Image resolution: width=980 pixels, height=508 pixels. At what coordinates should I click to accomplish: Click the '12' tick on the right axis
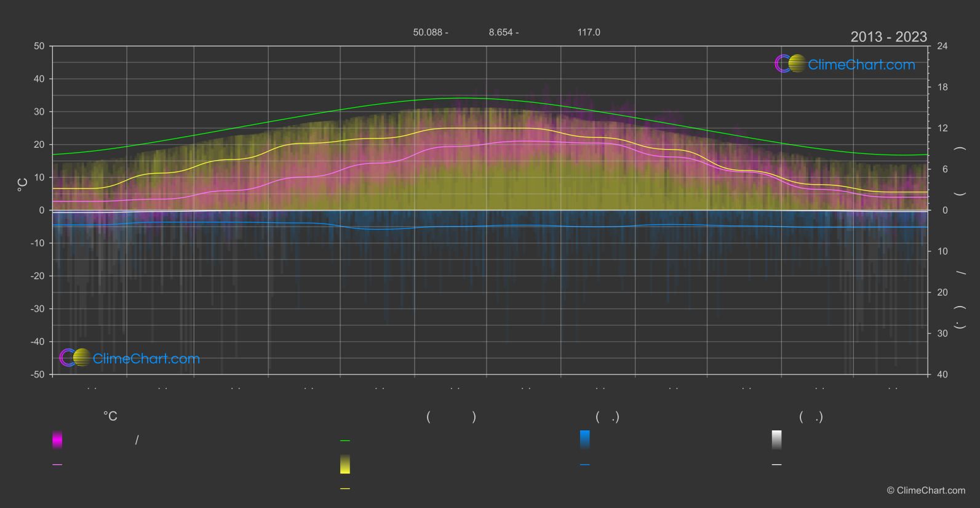(x=942, y=128)
